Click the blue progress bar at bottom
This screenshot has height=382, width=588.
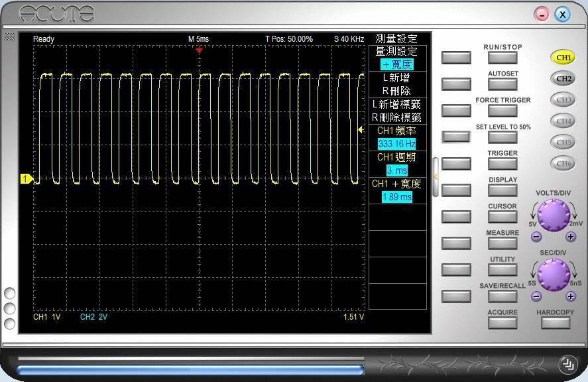tap(190, 370)
